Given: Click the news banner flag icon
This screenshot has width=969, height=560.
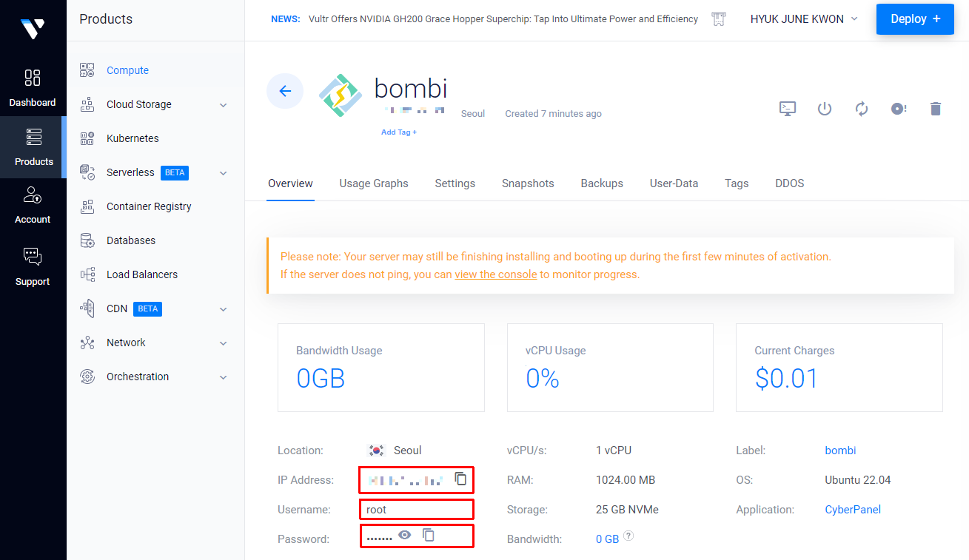Looking at the screenshot, I should click(717, 19).
